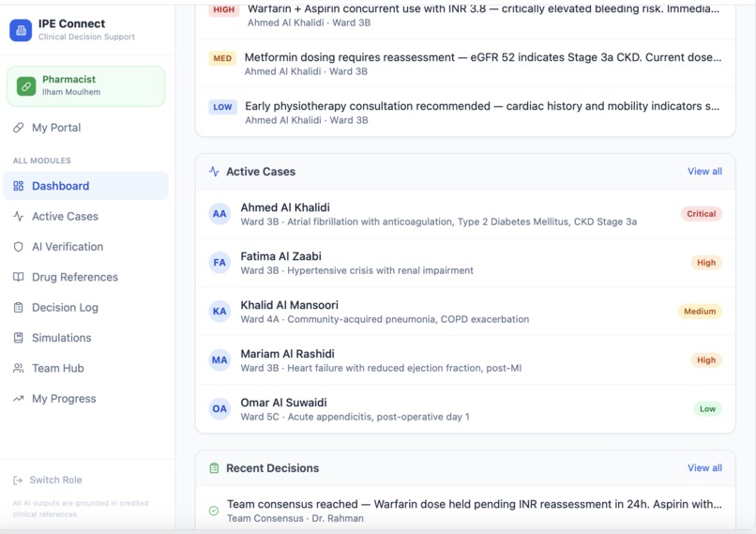Click 'Ward 4A · Community-acquired pneumonia, COPD exacerbation'
Screen dimensions: 756x534
pyautogui.click(x=385, y=320)
